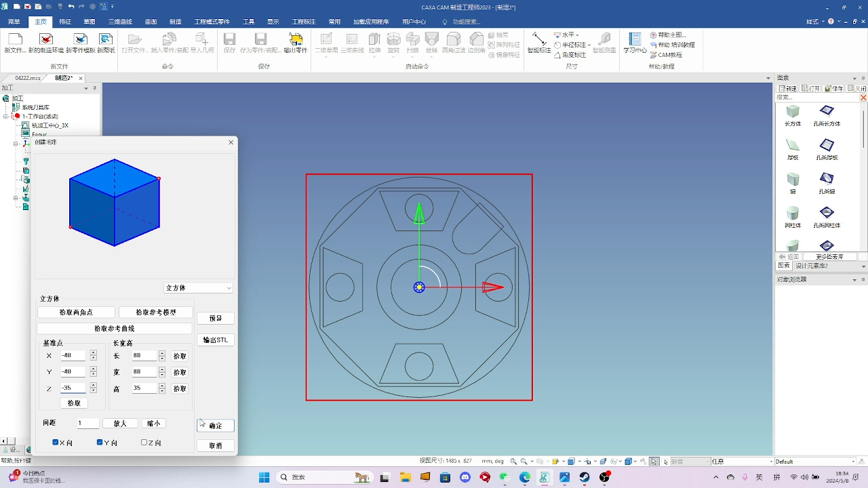
Task: Click the 打开 button in library panel
Action: click(810, 88)
